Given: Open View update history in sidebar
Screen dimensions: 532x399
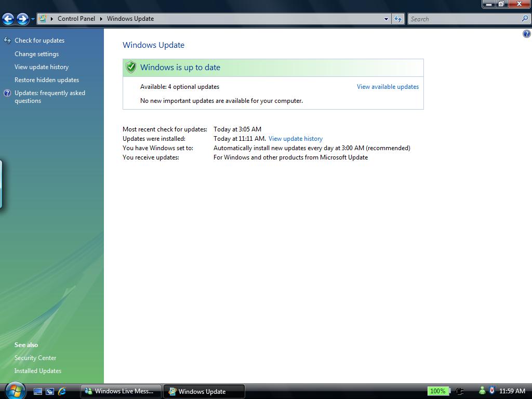Looking at the screenshot, I should click(x=42, y=67).
